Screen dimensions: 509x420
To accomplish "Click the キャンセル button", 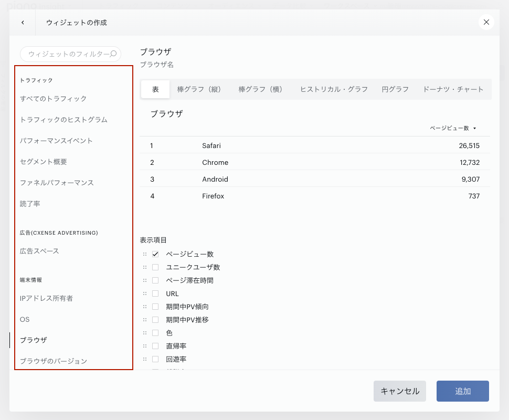I will (x=400, y=391).
